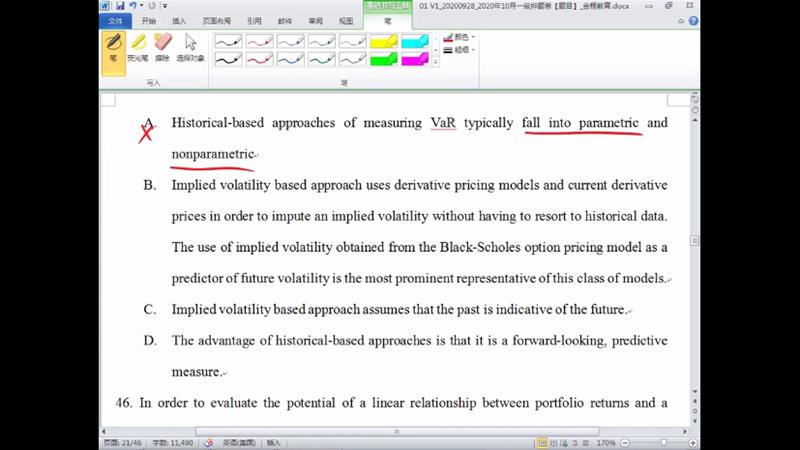Click the vertical scrollbar up arrow
Viewport: 800px width, 450px height.
(694, 120)
